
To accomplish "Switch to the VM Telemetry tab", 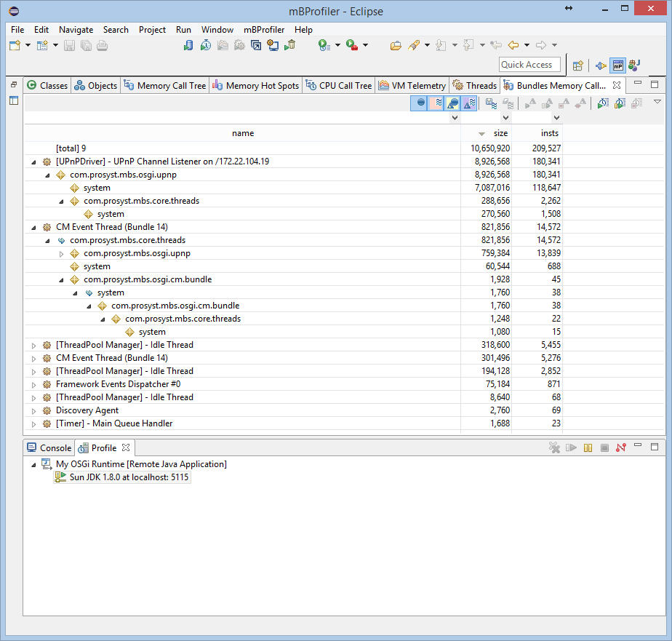I will click(x=412, y=85).
